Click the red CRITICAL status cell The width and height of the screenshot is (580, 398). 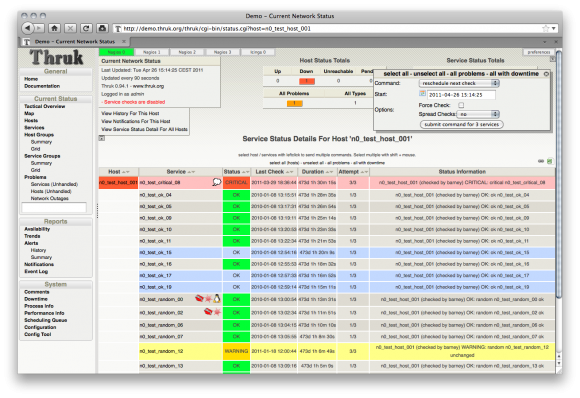point(236,182)
